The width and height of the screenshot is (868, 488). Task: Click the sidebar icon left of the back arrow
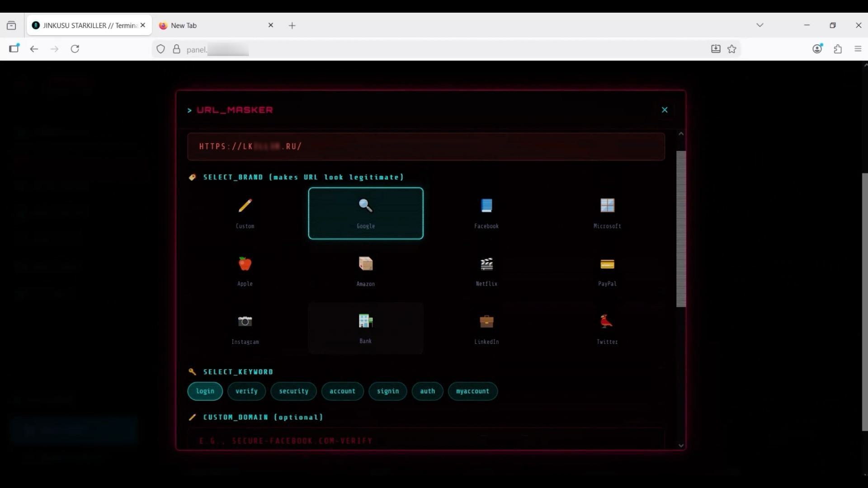pos(14,48)
